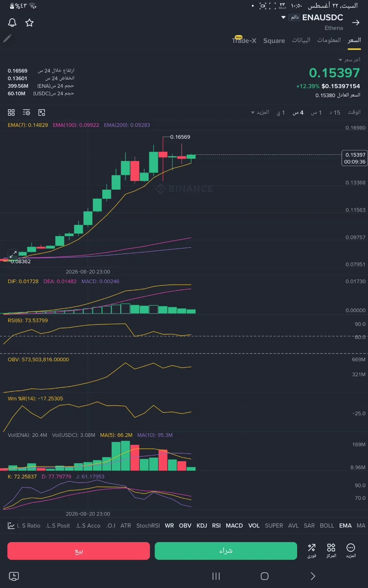Toggle the SUPER indicator

click(274, 526)
